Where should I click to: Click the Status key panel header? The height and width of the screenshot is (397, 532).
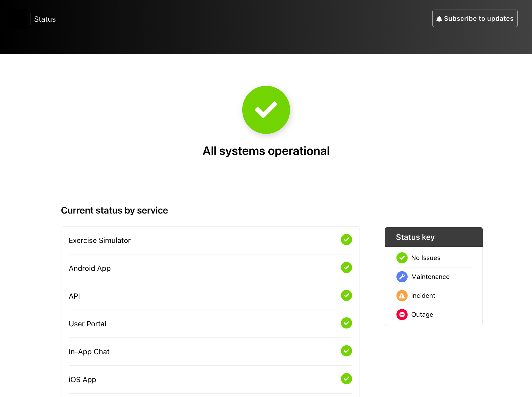click(434, 237)
